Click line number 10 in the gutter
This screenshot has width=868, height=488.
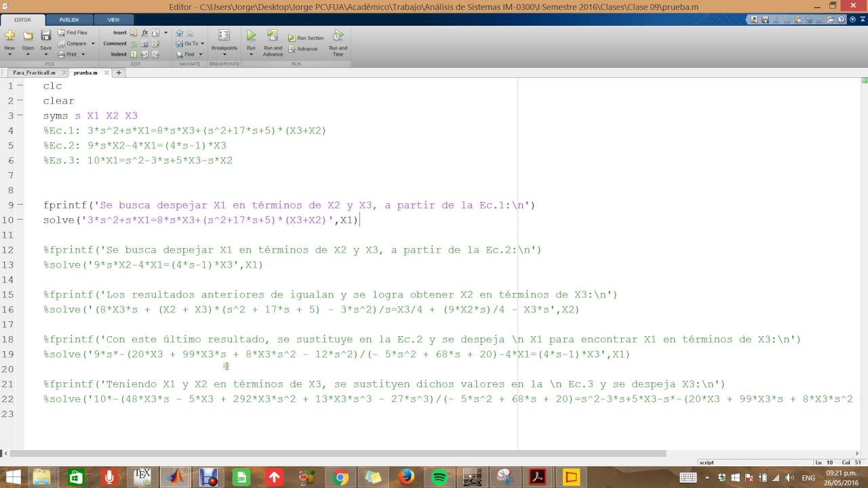click(x=8, y=220)
